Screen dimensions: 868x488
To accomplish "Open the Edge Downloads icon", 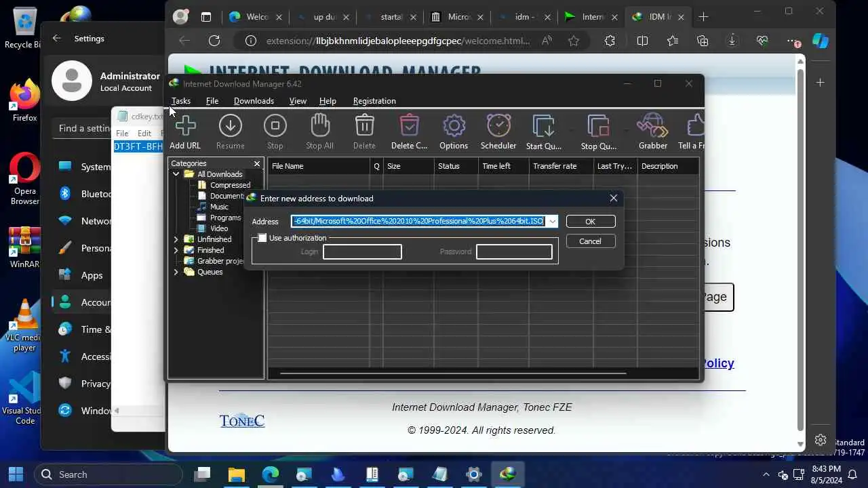I will [732, 41].
